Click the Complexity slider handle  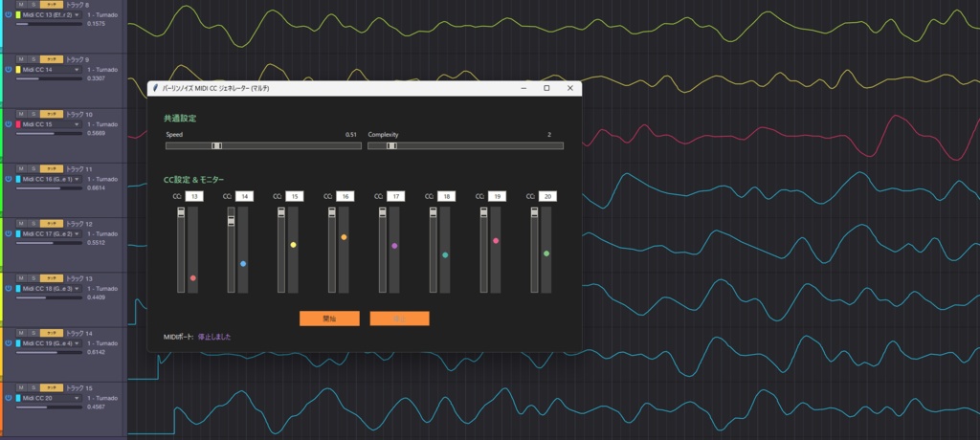point(391,145)
